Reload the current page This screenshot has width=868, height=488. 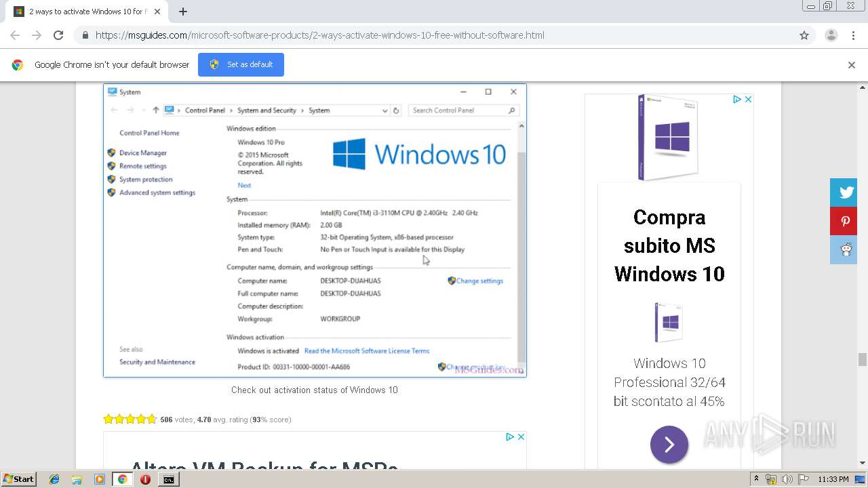click(x=58, y=35)
